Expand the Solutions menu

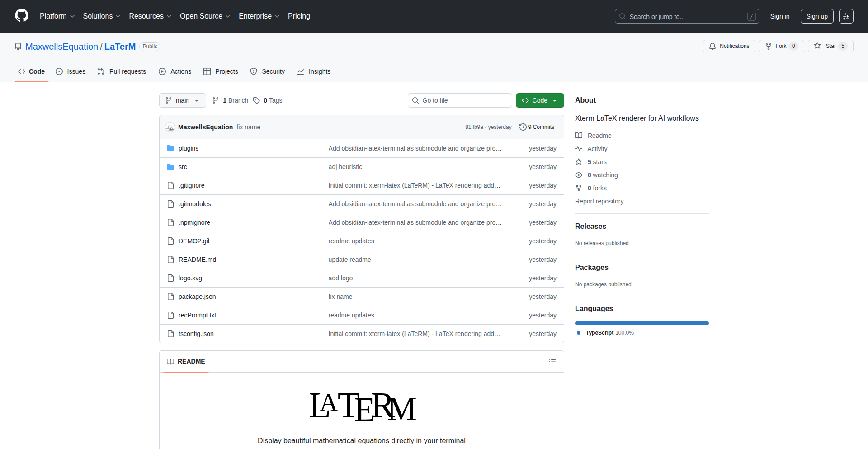click(102, 16)
